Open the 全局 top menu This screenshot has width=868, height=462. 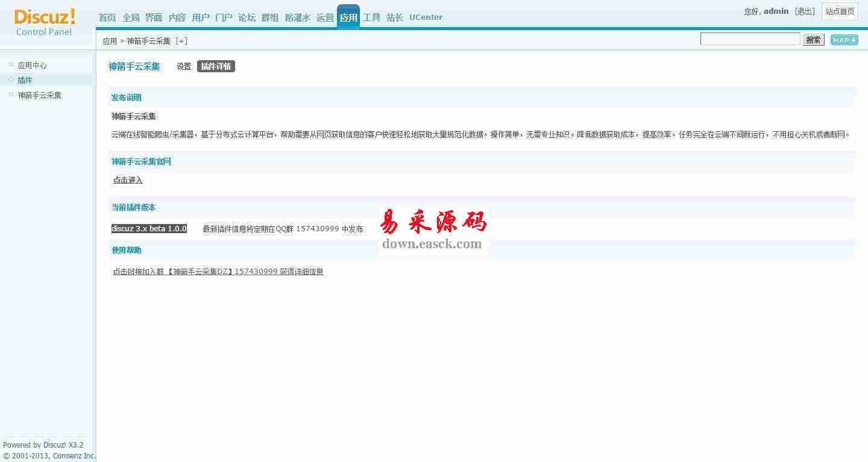coord(131,17)
